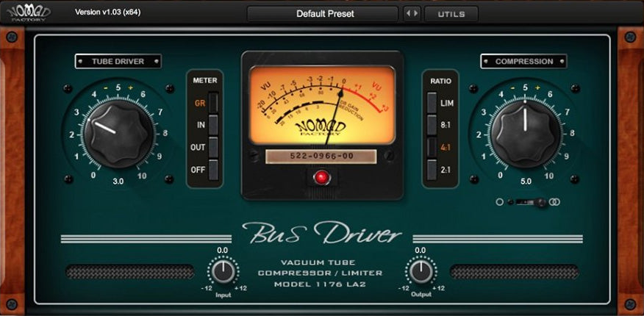
Task: Click the VU meter display
Action: 321,105
